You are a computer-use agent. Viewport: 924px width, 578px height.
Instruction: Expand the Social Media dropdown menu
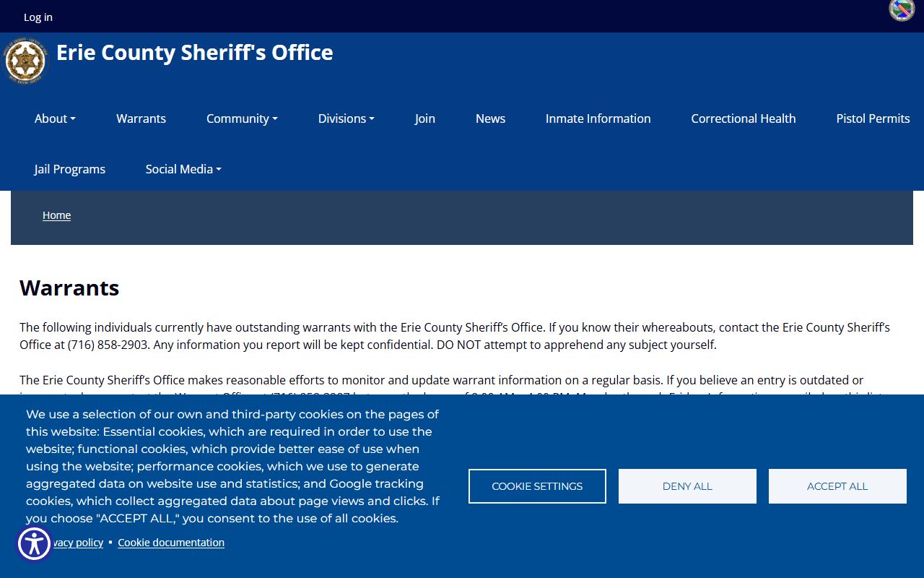click(x=183, y=169)
